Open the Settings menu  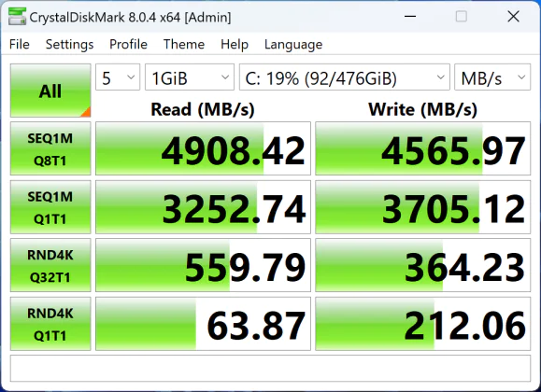[x=69, y=44]
